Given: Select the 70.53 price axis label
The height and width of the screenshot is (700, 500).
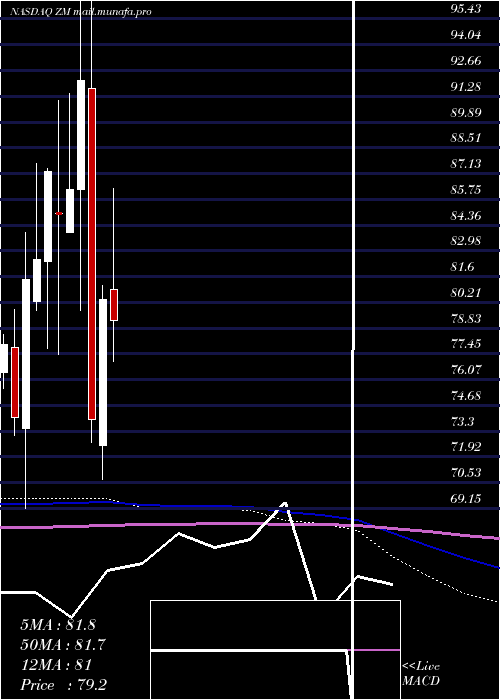Looking at the screenshot, I should (466, 473).
